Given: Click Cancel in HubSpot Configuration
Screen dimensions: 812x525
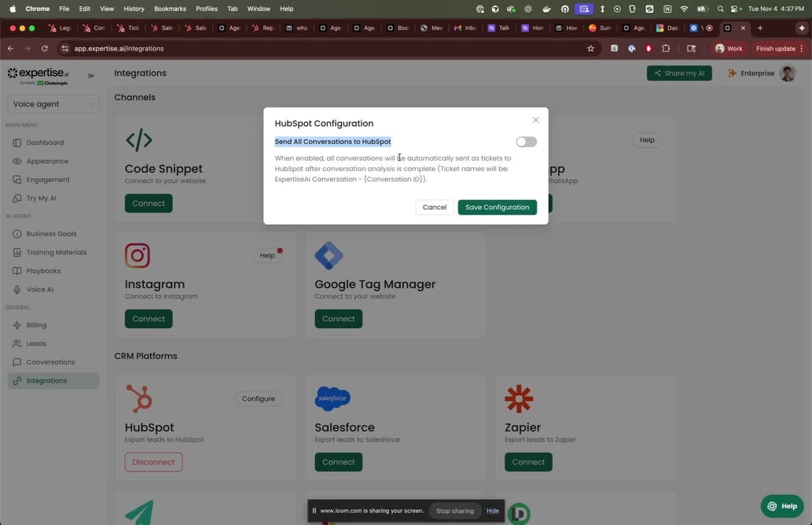Looking at the screenshot, I should pos(435,207).
